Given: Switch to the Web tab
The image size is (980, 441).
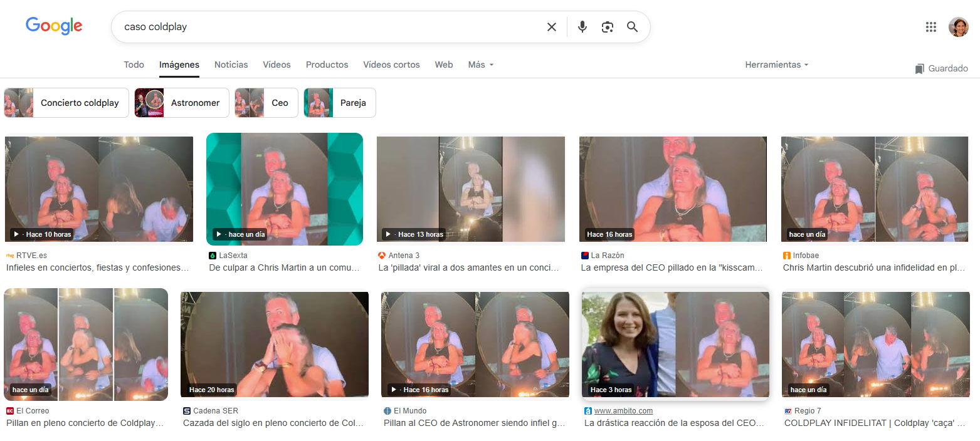Looking at the screenshot, I should point(444,65).
